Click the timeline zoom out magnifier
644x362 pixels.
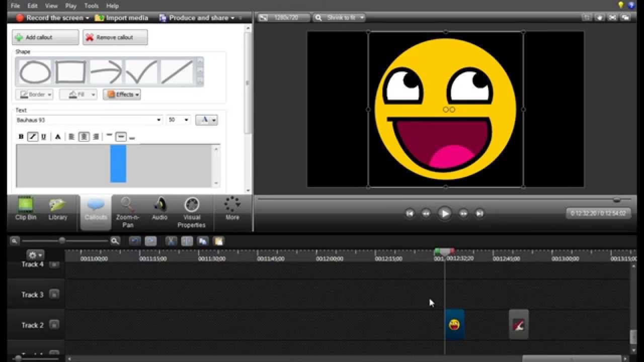(15, 241)
